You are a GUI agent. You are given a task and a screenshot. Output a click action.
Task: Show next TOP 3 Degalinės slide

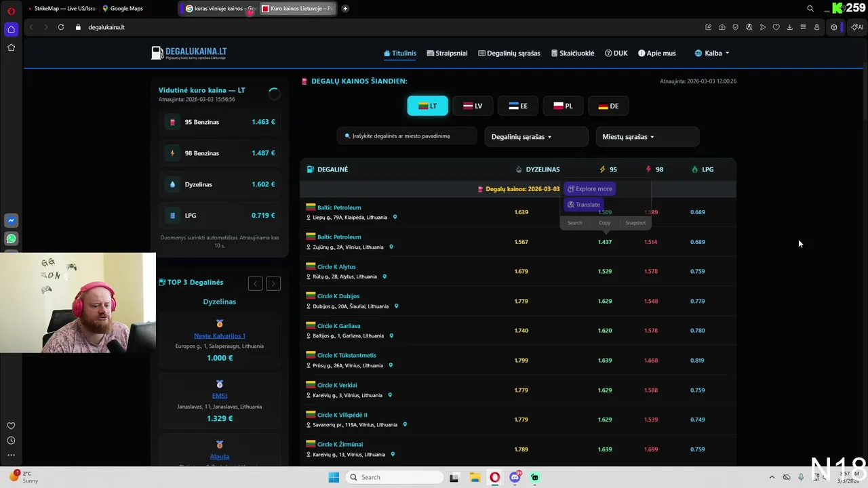click(273, 283)
